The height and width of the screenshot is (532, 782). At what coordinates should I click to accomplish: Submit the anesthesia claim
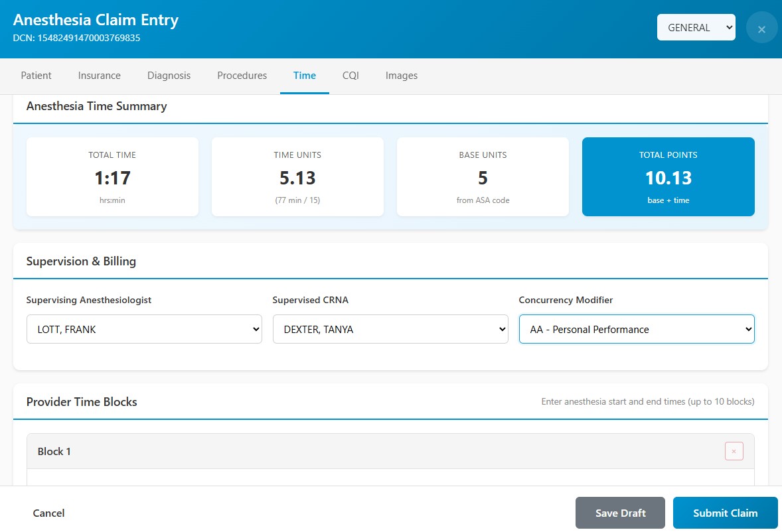point(725,513)
